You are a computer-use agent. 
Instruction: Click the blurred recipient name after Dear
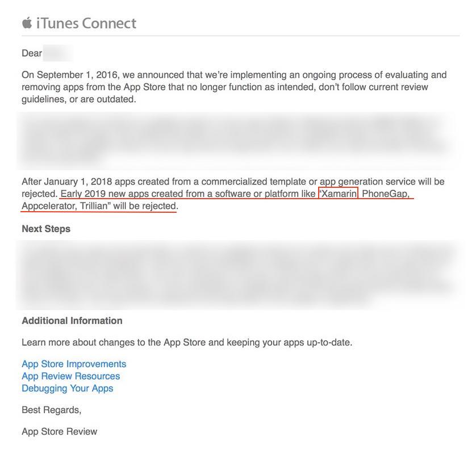click(x=58, y=53)
